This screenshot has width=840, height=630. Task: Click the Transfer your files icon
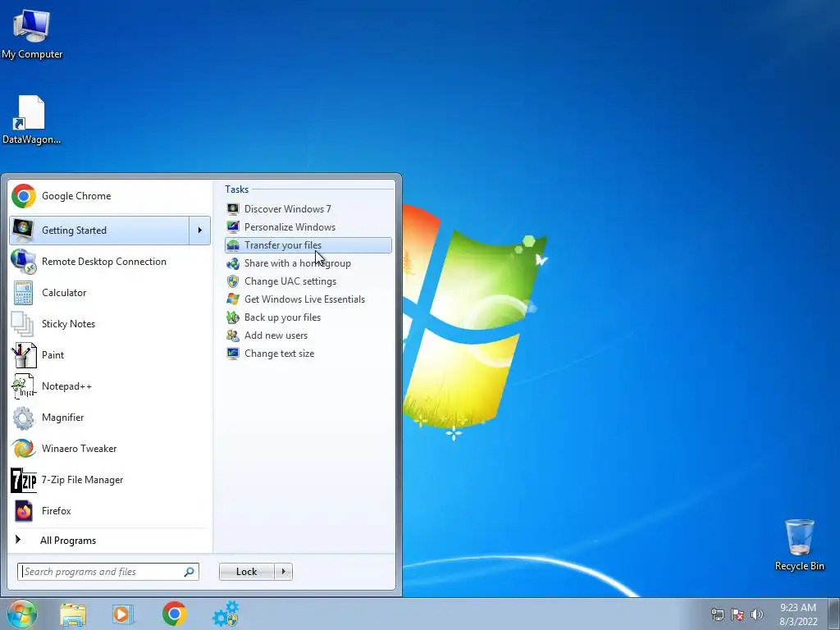[232, 245]
